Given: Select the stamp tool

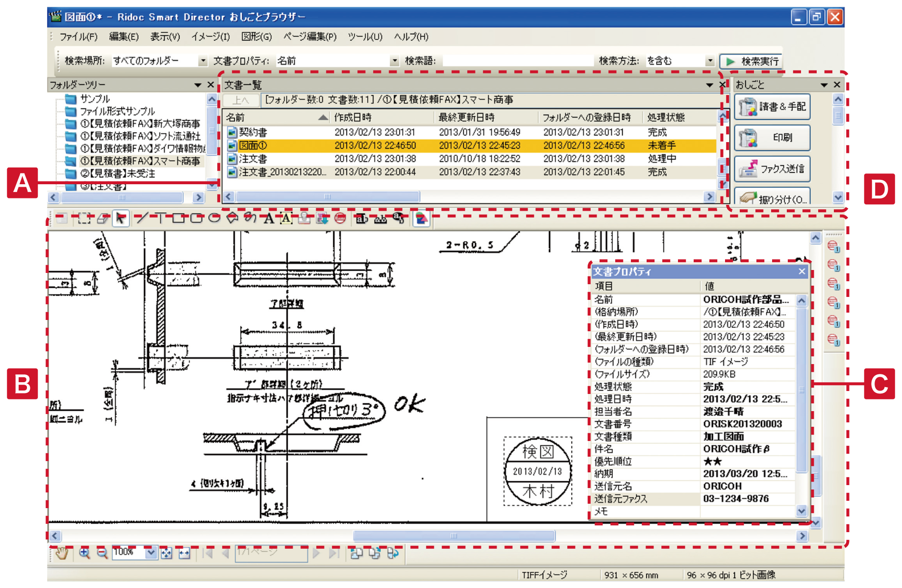Looking at the screenshot, I should [304, 219].
